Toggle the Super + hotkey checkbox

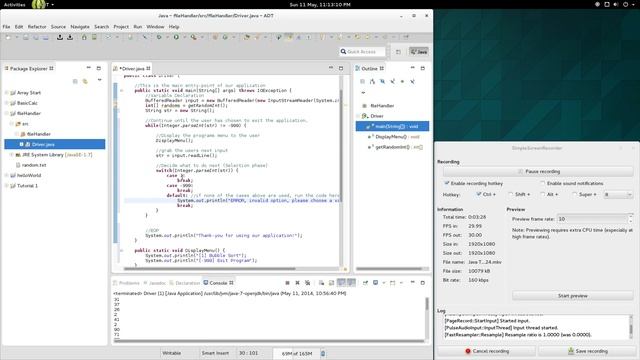574,194
